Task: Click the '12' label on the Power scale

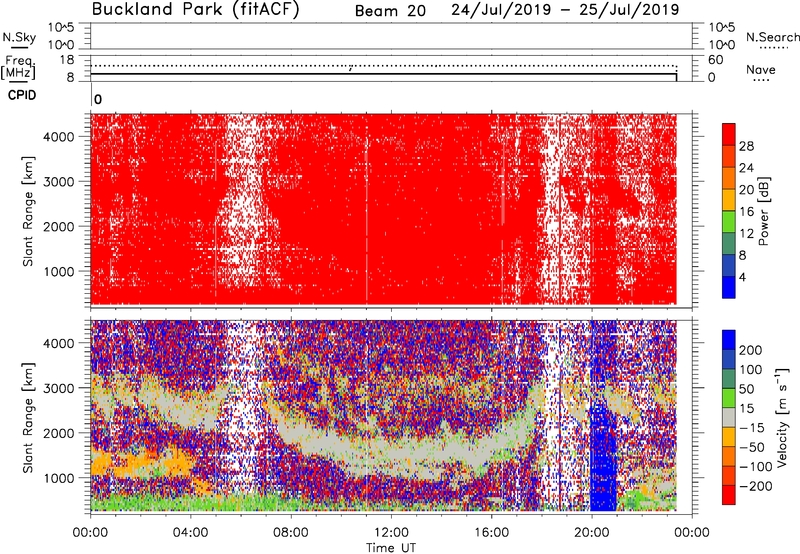Action: coord(746,234)
